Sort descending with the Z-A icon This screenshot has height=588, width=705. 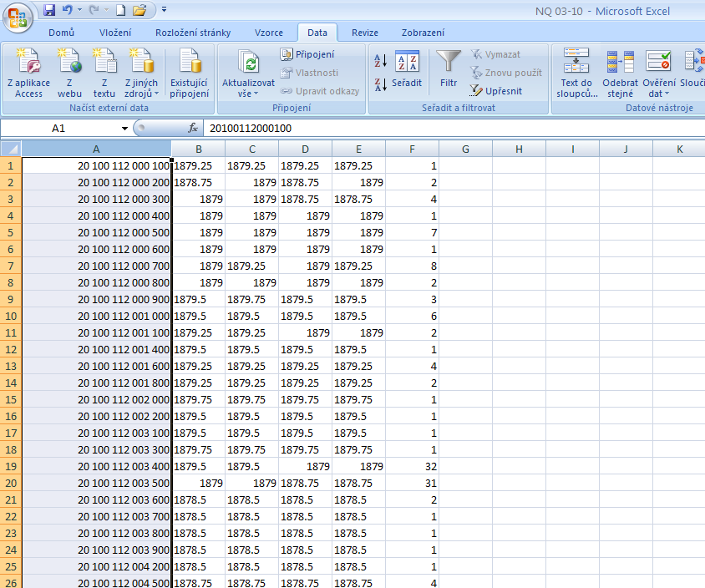pyautogui.click(x=379, y=84)
